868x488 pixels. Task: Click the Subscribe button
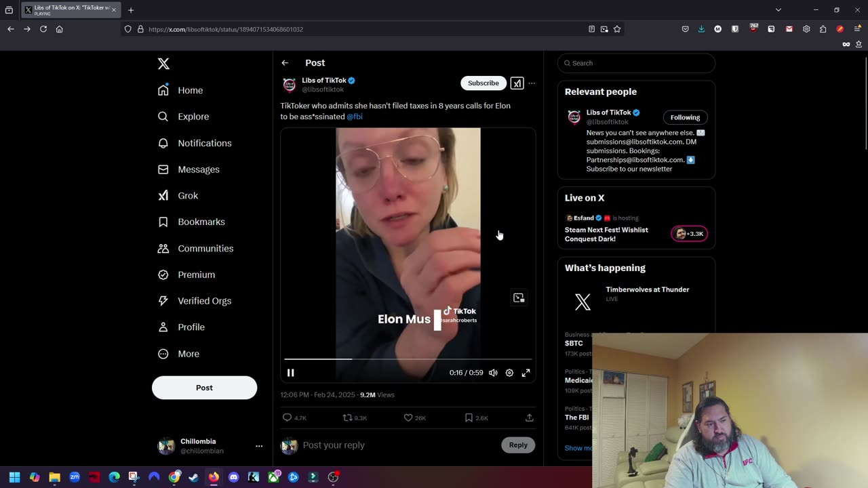(484, 83)
